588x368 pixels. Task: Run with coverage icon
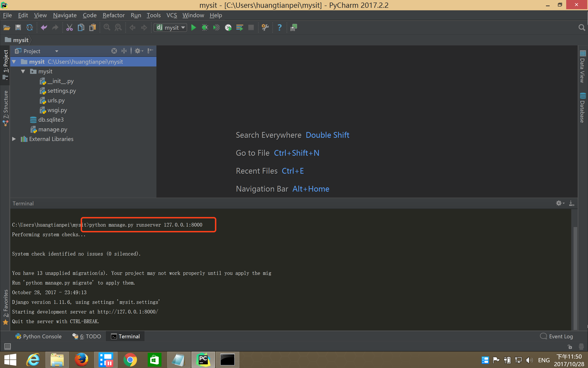[216, 28]
